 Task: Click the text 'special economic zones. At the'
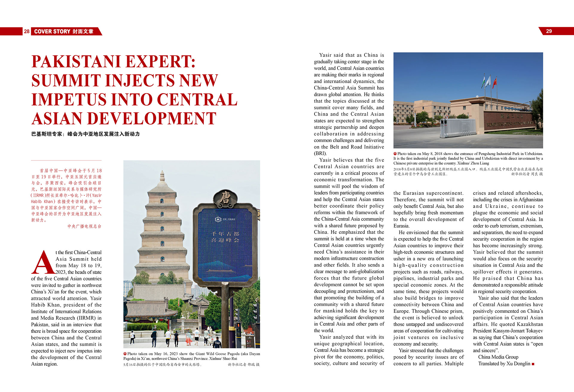coord(428,285)
